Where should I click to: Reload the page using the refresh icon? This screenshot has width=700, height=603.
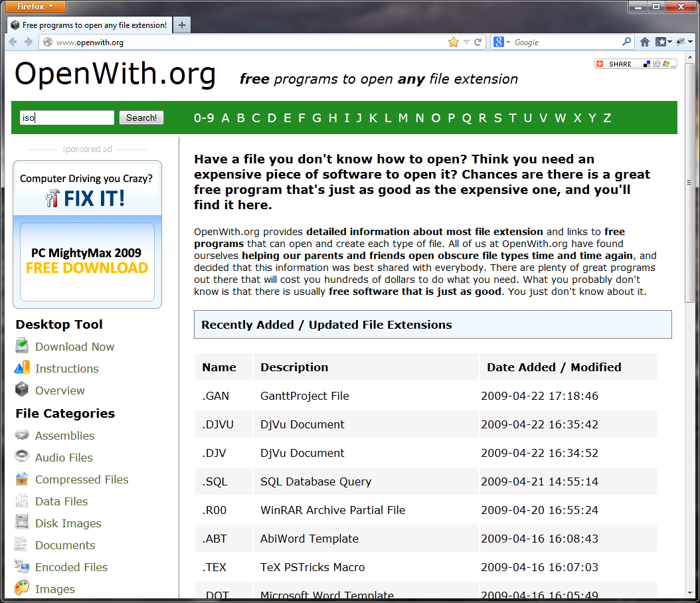478,42
